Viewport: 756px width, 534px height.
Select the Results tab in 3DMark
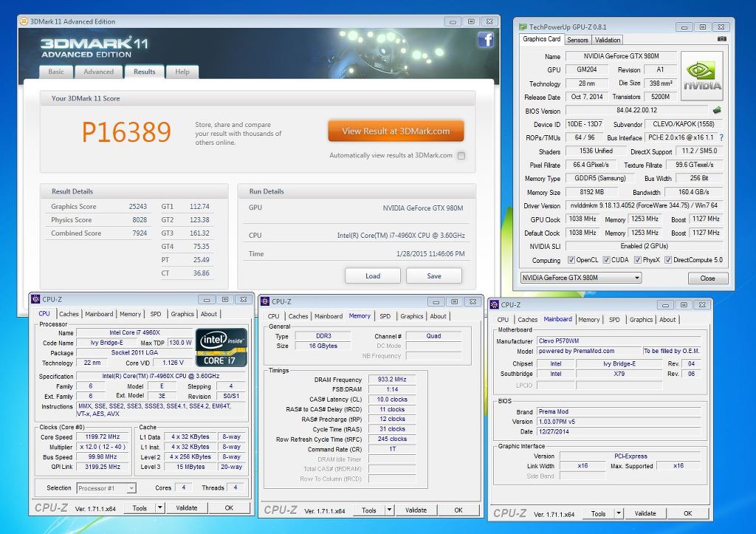pyautogui.click(x=145, y=72)
